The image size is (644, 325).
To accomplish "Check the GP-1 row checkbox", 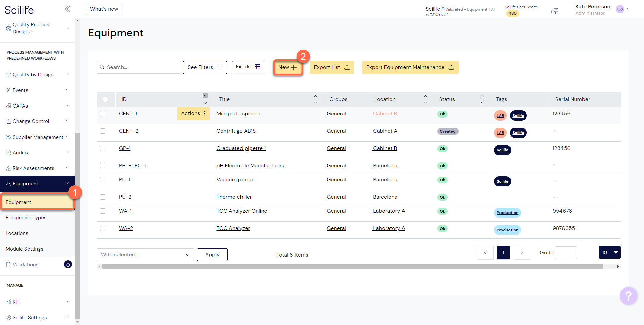I will (103, 148).
